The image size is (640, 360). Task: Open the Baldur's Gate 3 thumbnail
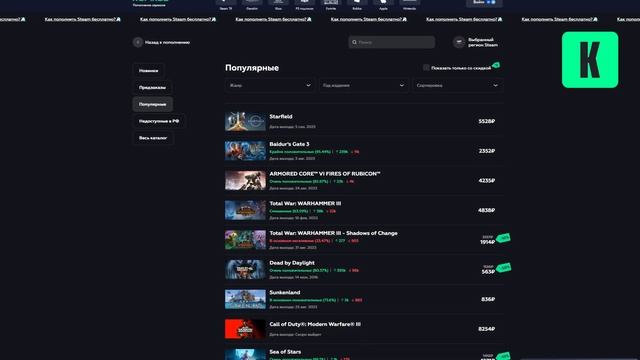point(245,151)
